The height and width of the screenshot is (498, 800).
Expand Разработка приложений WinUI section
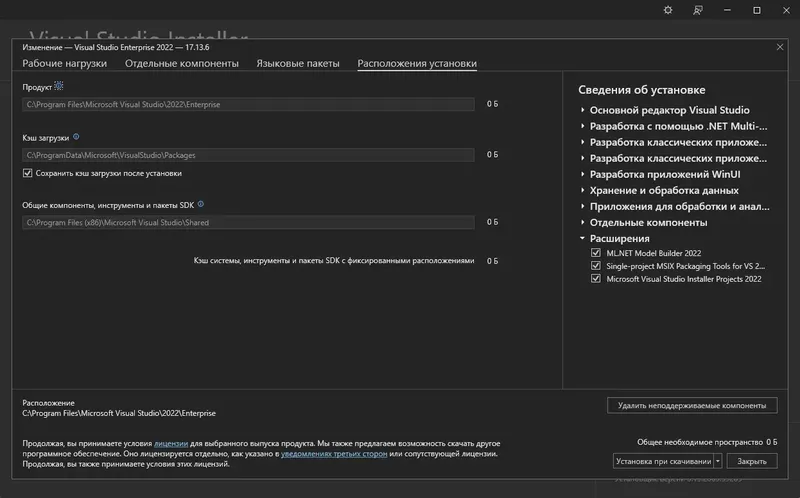582,174
